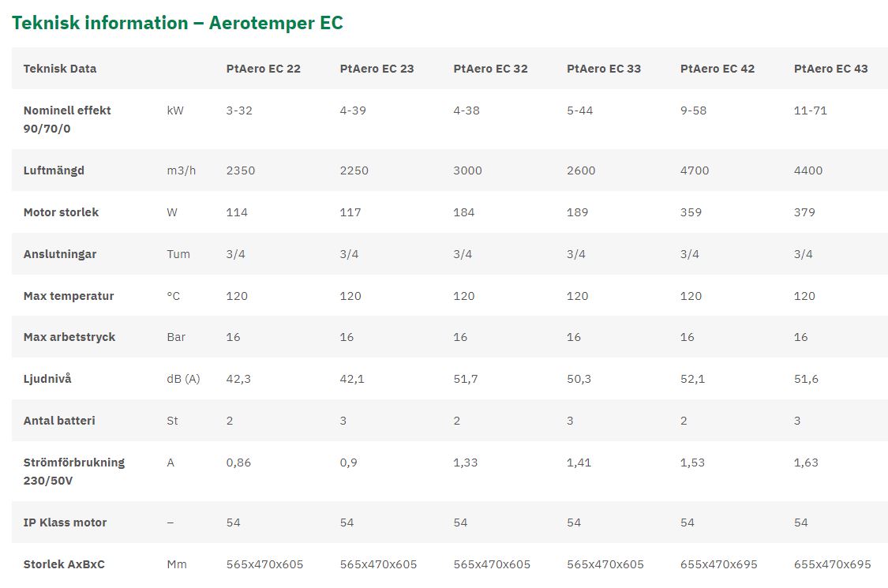Click the 'Max arbetstryck' row label

[69, 337]
